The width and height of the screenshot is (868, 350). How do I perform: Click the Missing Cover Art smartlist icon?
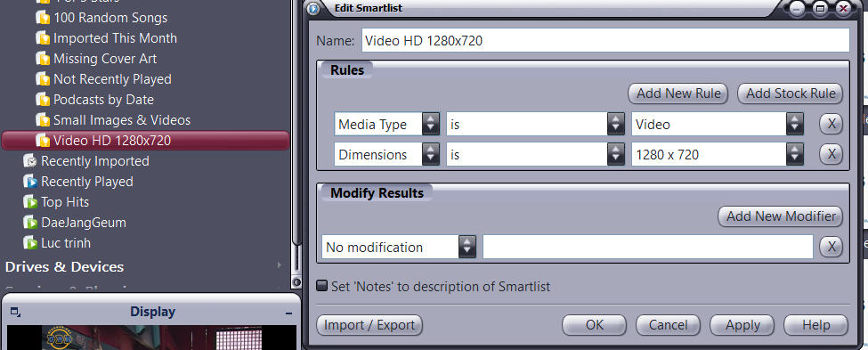[43, 59]
